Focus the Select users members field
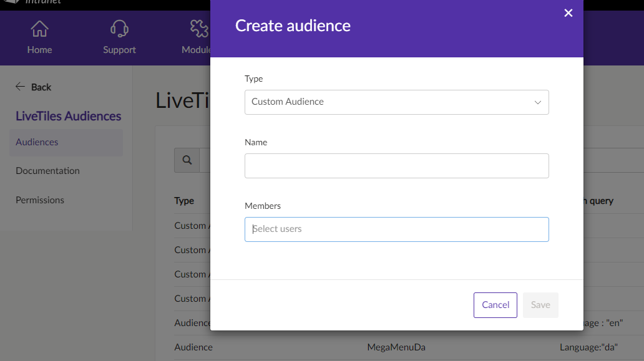The height and width of the screenshot is (361, 644). point(396,229)
